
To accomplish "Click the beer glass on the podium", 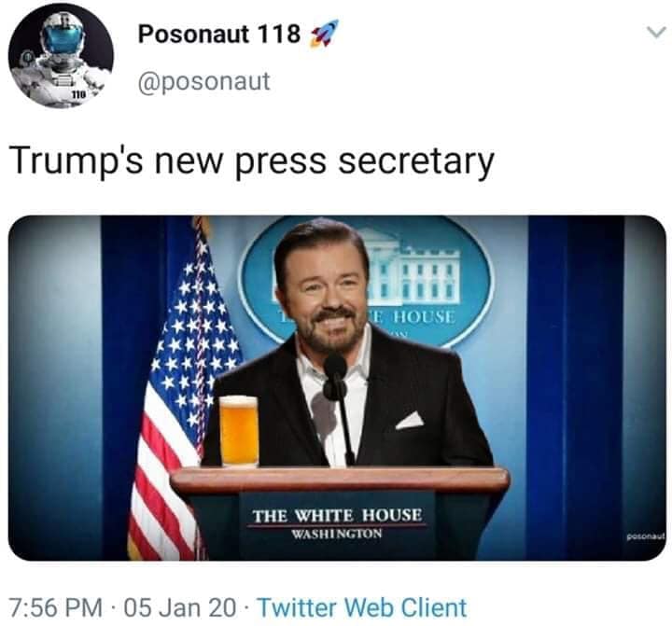I will click(x=239, y=431).
